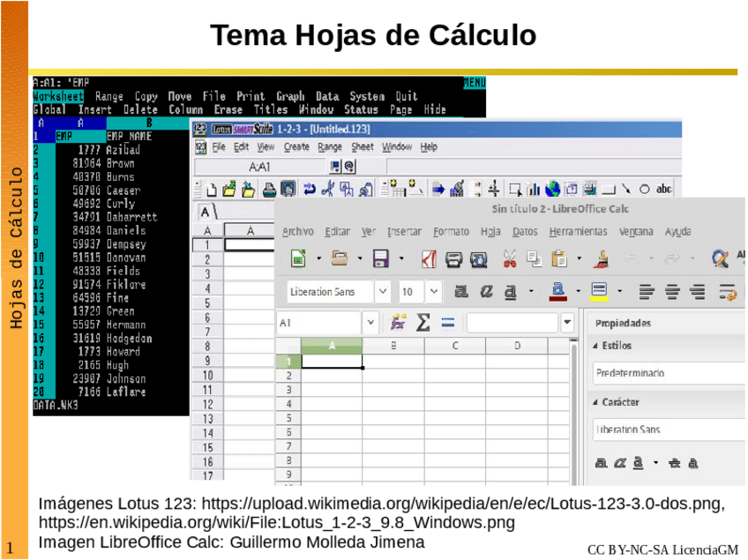Viewport: 748px width, 560px height.
Task: Click the Lotus toolbar Cut scissors icon
Action: 328,190
